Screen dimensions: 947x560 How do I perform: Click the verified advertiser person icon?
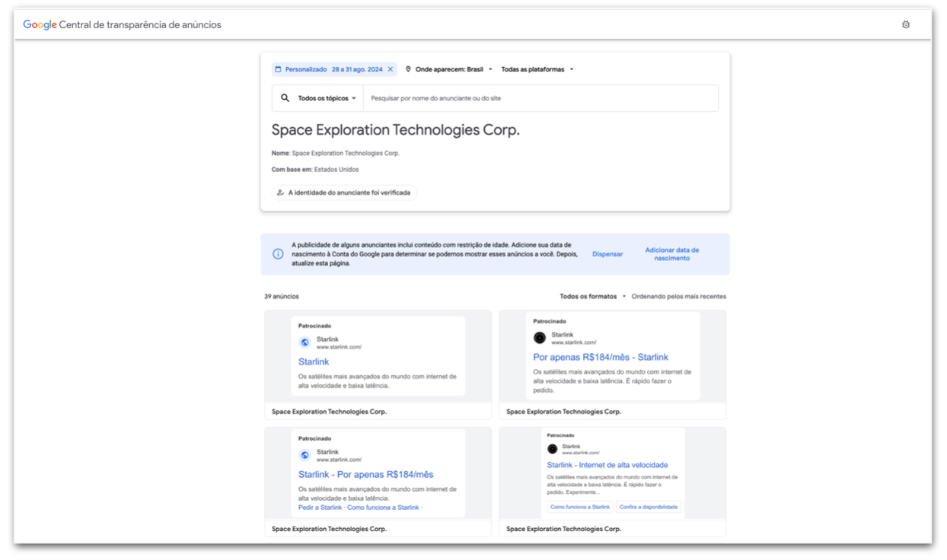pos(280,192)
